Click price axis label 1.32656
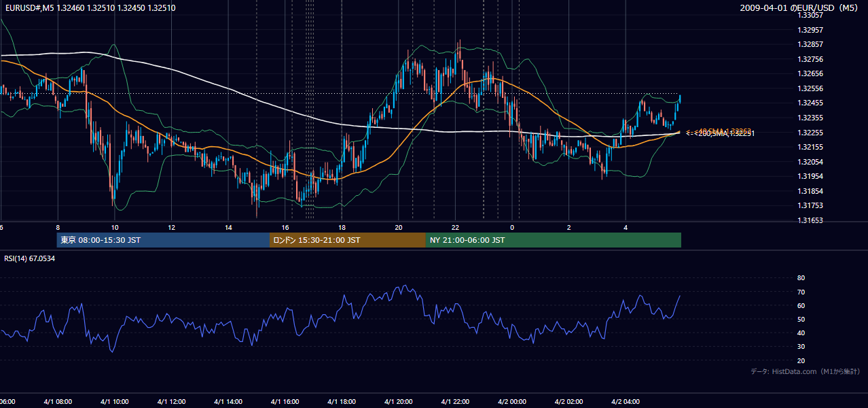This screenshot has width=868, height=408. [810, 73]
